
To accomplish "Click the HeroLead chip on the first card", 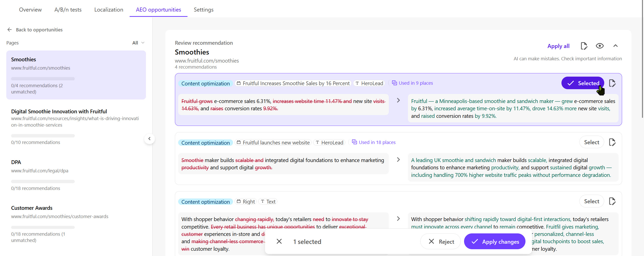I will click(369, 83).
